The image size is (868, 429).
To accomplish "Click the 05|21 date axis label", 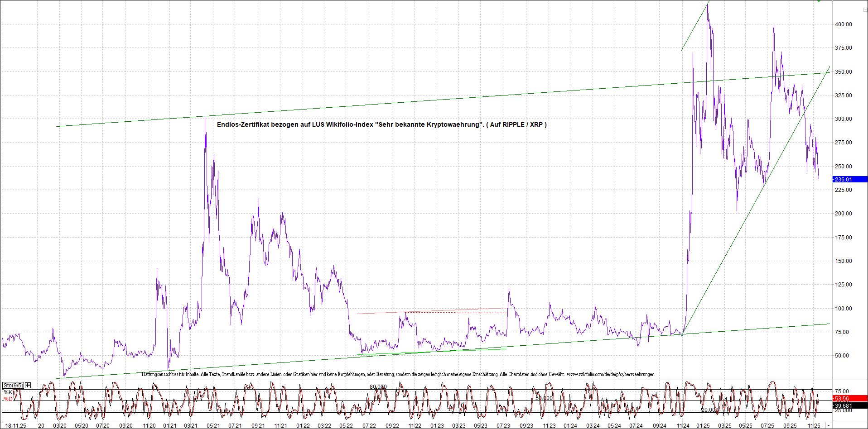I will click(213, 425).
